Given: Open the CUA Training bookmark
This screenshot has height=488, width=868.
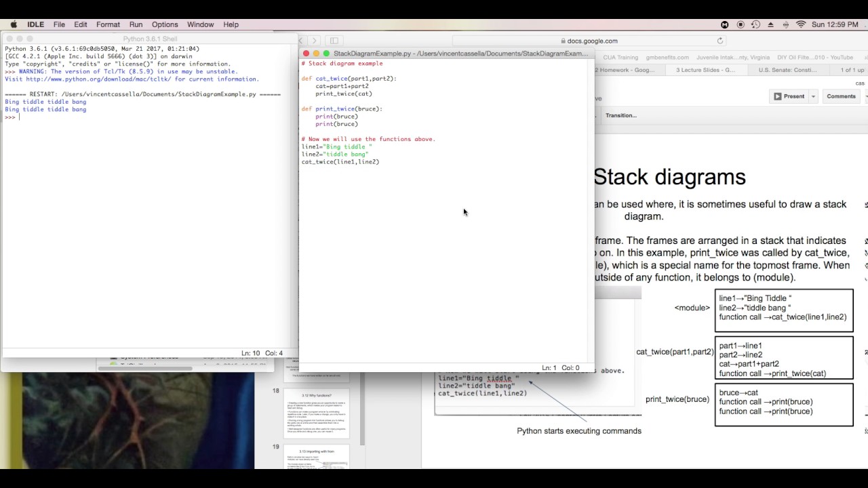Looking at the screenshot, I should point(620,58).
